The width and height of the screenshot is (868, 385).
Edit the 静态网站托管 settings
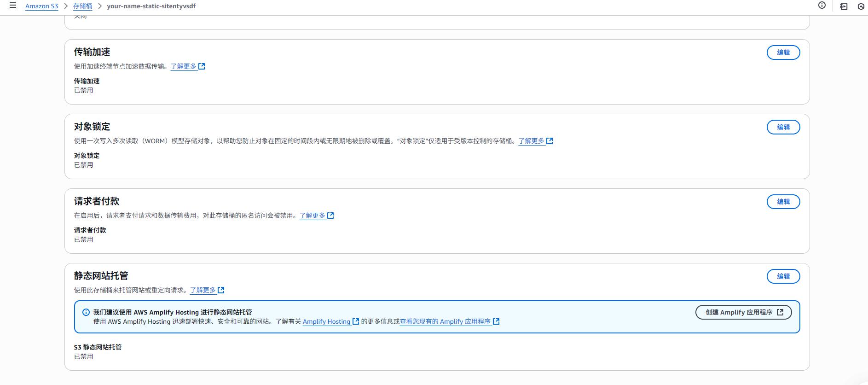click(783, 276)
